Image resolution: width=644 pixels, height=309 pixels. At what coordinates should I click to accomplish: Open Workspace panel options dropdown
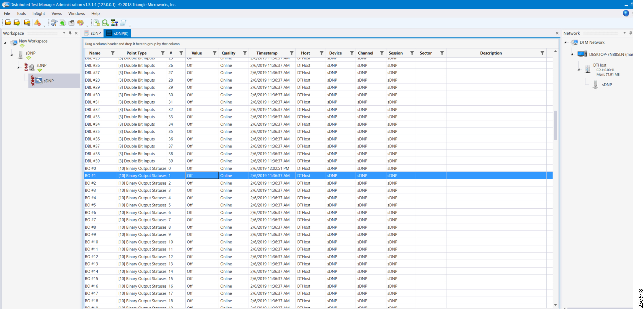point(64,33)
